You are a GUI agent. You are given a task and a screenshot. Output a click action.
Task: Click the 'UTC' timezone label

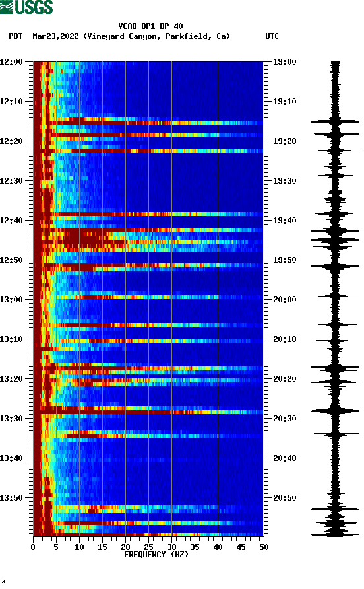[272, 36]
